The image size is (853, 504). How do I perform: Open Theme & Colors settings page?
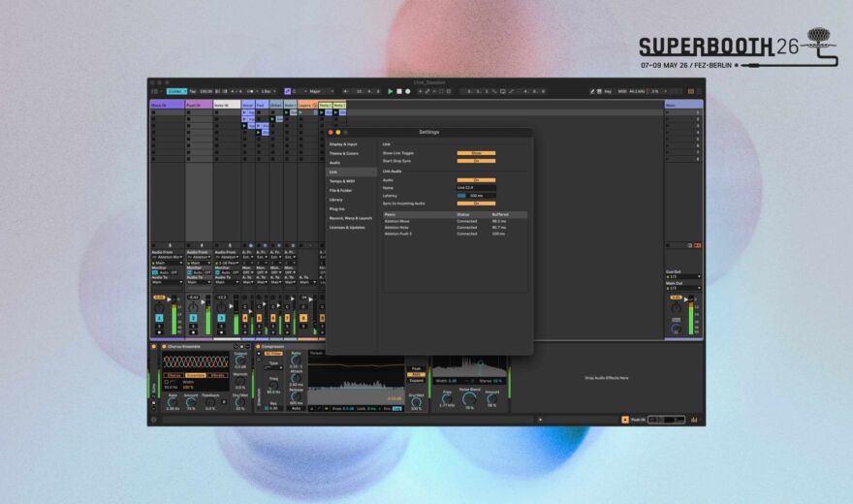coord(344,153)
